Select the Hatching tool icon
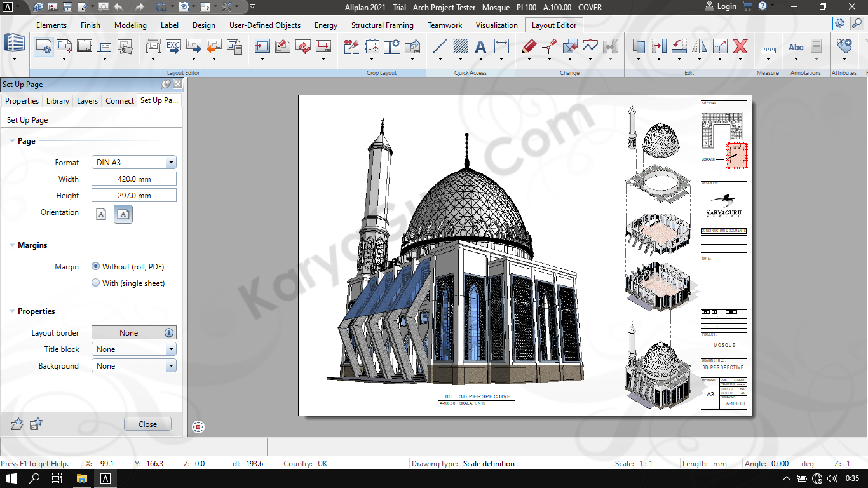868x488 pixels. coord(461,46)
